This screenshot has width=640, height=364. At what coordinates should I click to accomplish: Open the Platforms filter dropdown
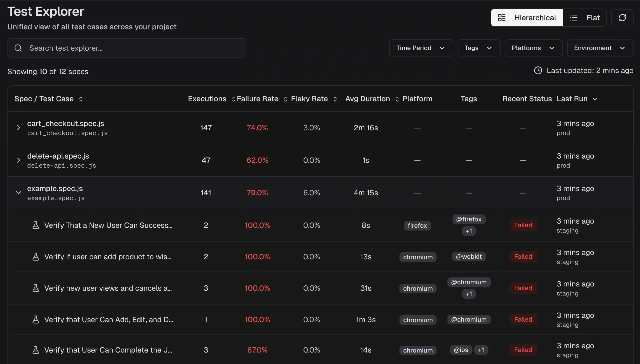[x=533, y=48]
